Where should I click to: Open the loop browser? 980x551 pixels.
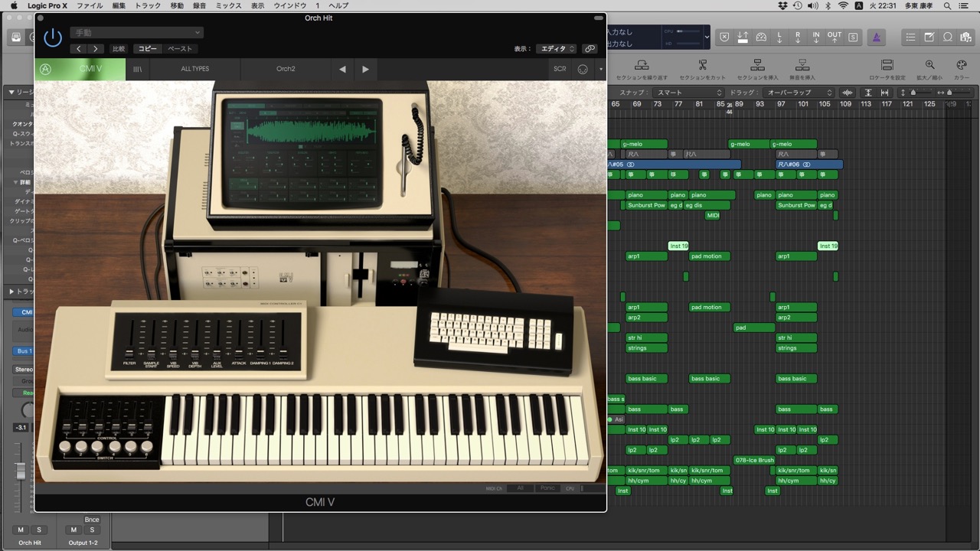click(x=948, y=37)
